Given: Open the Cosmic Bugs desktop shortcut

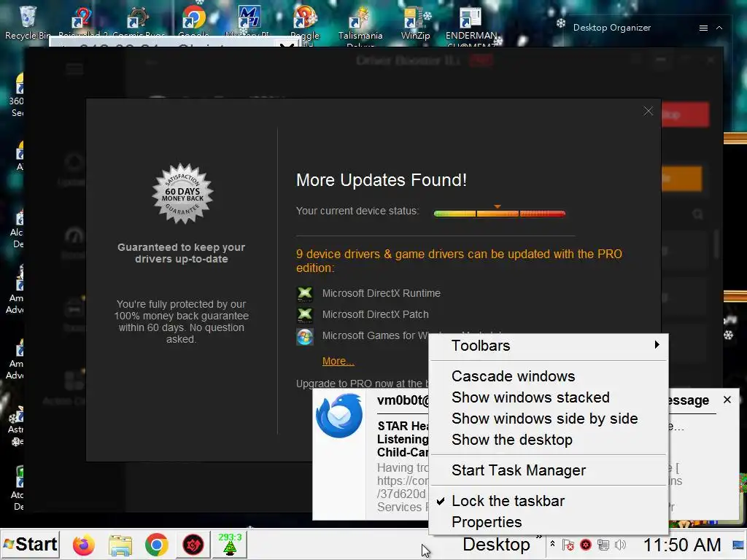Looking at the screenshot, I should point(138,23).
